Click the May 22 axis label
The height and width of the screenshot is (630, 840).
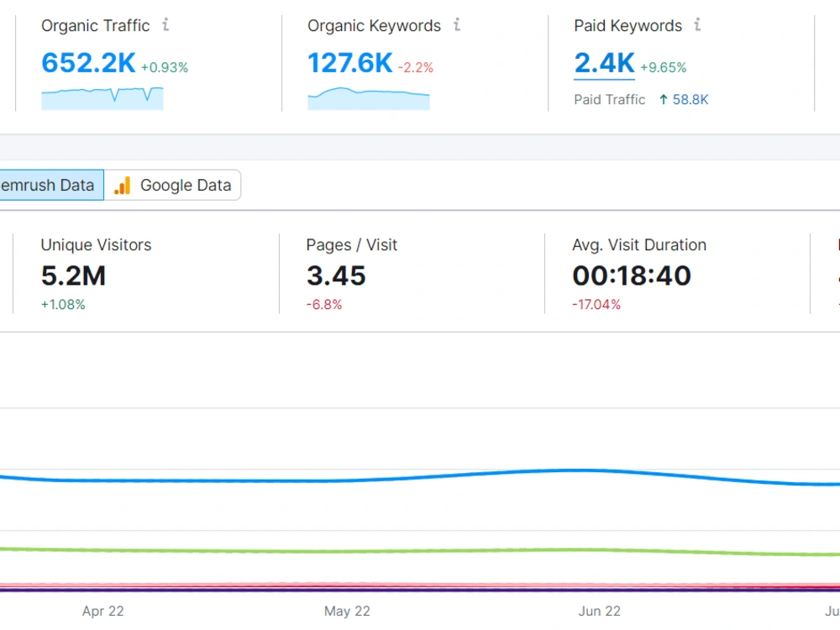(347, 612)
